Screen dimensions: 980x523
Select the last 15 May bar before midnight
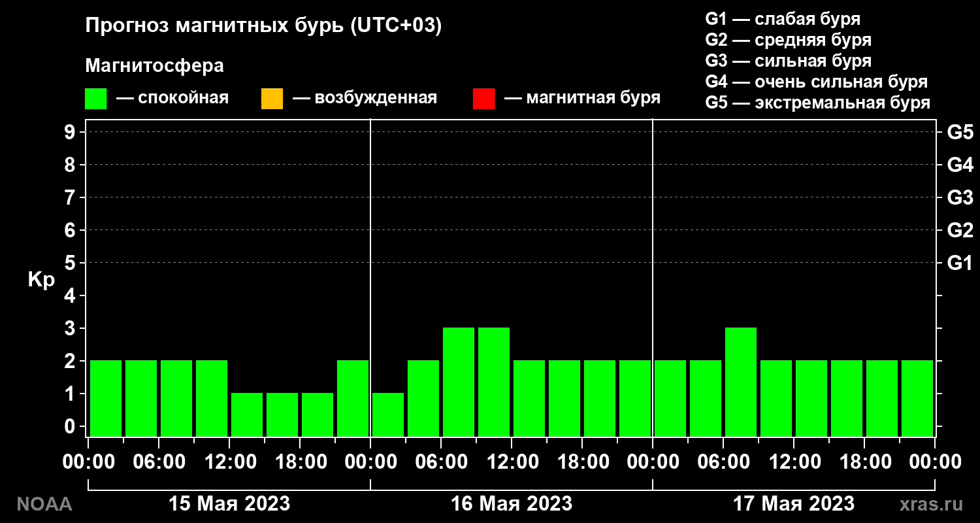[x=353, y=398]
